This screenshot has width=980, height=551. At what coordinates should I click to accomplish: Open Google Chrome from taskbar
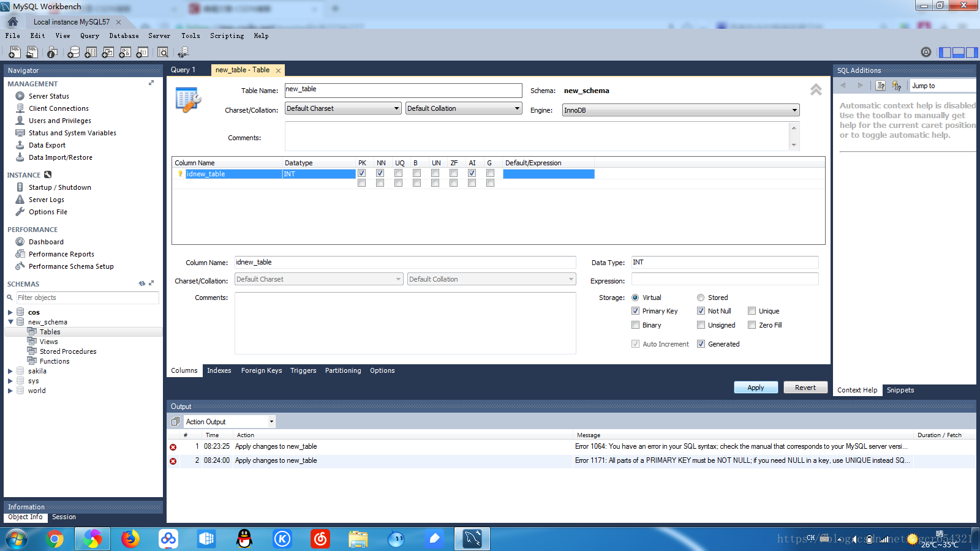pyautogui.click(x=55, y=539)
